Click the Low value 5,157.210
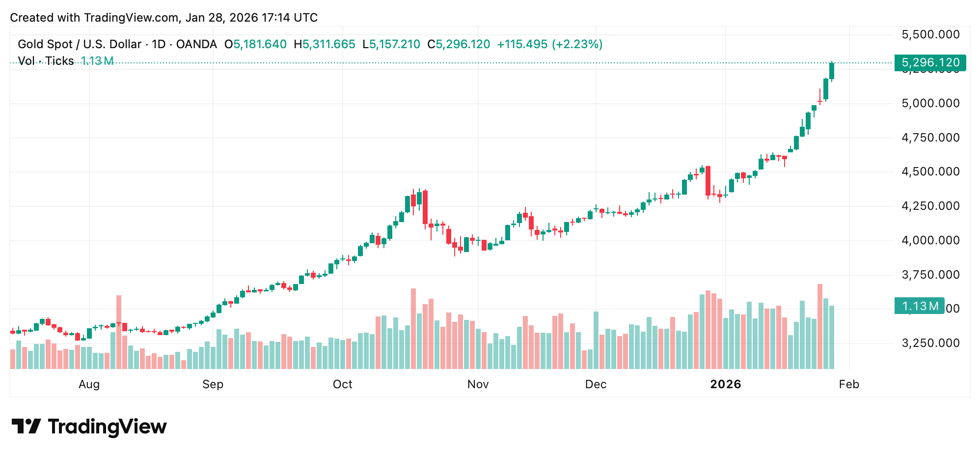 point(394,44)
